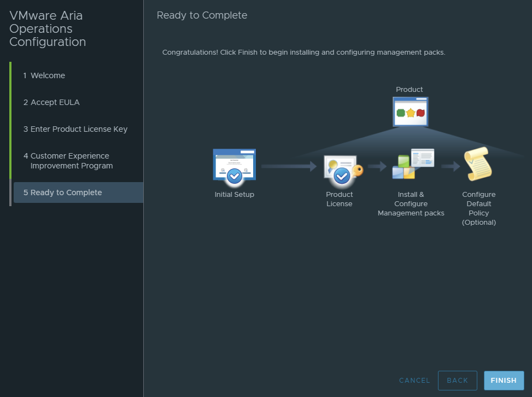Viewport: 532px width, 397px height.
Task: Click 'Configure Default Policy (Optional)' label
Action: tap(479, 208)
